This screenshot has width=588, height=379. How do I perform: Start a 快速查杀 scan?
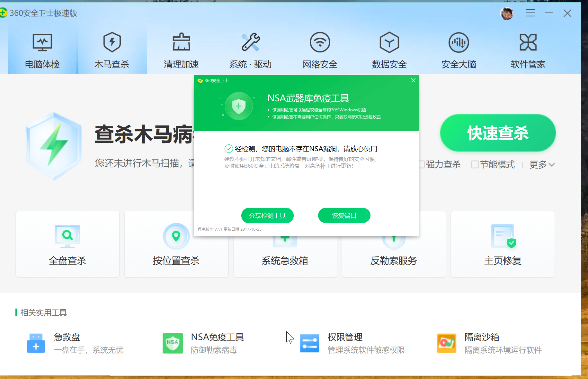coord(498,133)
